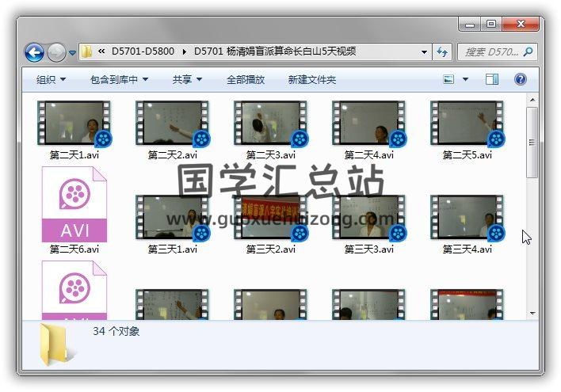
Task: Open the 组织 dropdown menu
Action: (51, 80)
